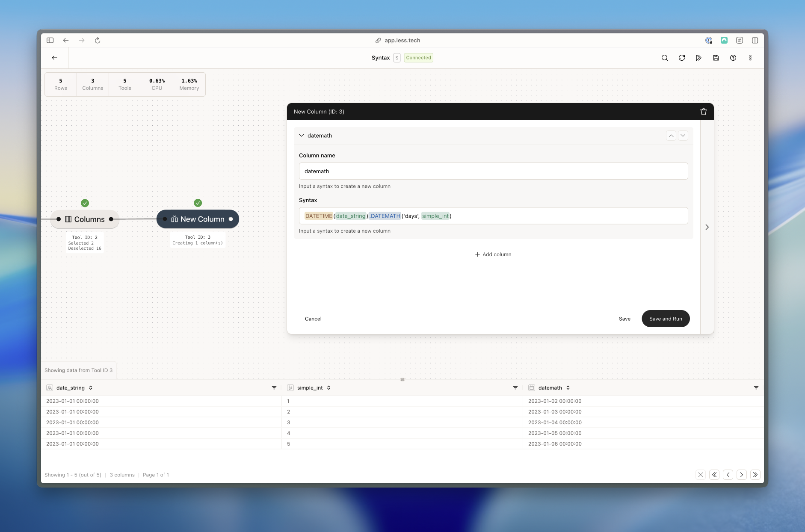This screenshot has width=805, height=532.
Task: Click the app back arrow
Action: (54, 58)
